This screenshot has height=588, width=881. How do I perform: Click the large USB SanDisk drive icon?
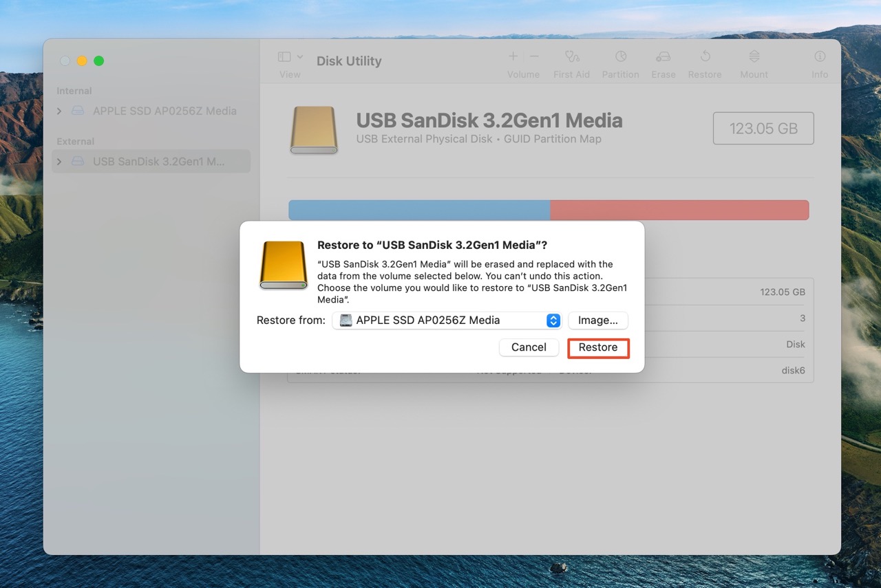pyautogui.click(x=314, y=129)
